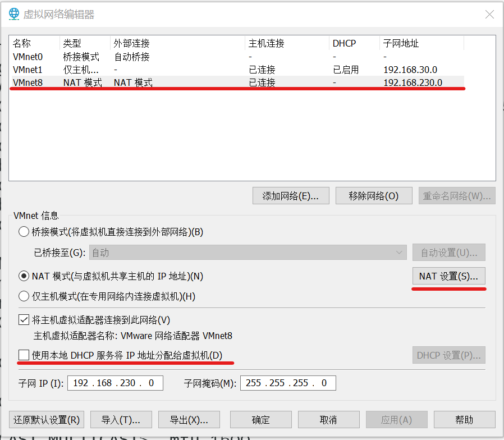The height and width of the screenshot is (440, 504).
Task: Select the 仅主机模式 radio button
Action: (24, 296)
